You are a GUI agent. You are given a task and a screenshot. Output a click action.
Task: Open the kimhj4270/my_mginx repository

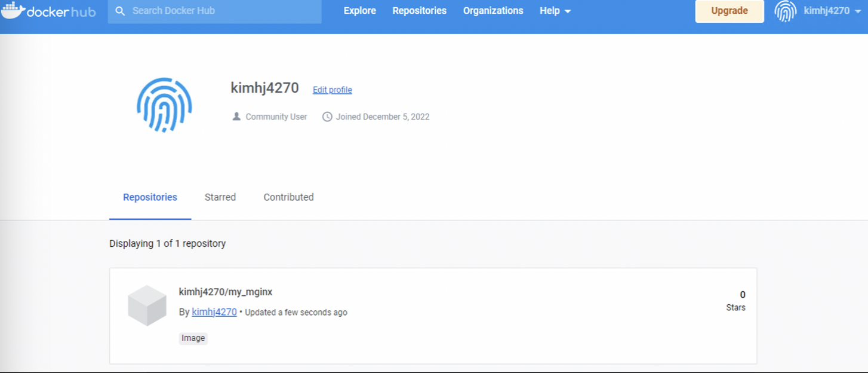click(226, 292)
